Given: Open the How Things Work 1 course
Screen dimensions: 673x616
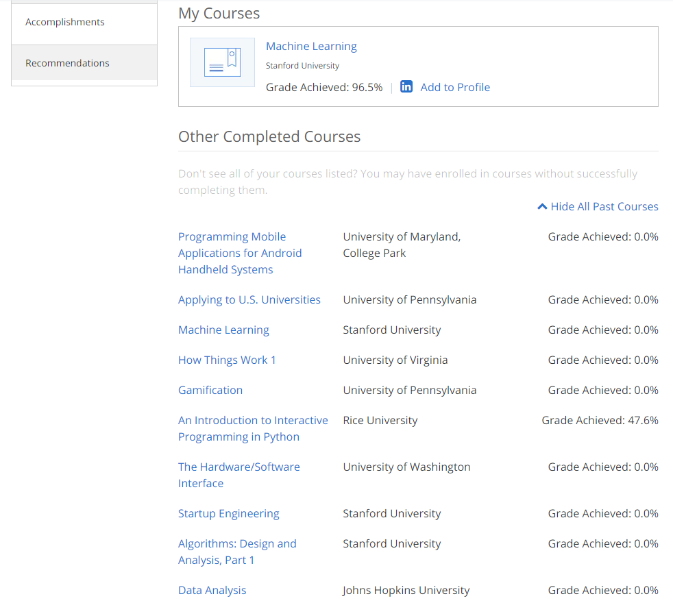Looking at the screenshot, I should click(x=227, y=360).
